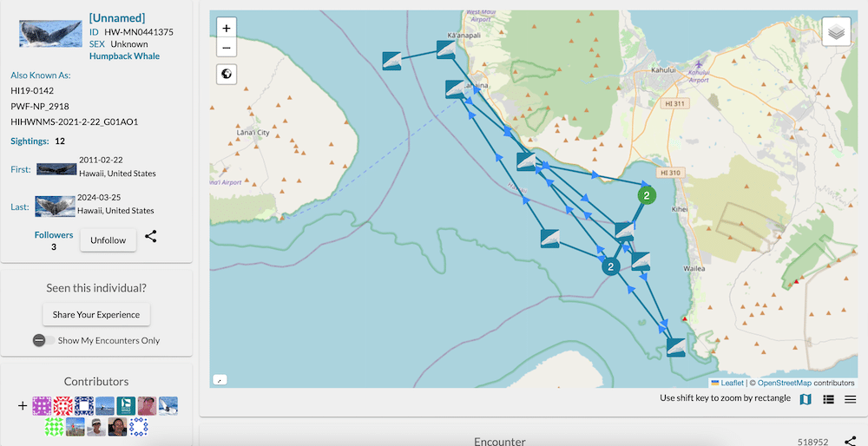
Task: Click the globe reset-view map button
Action: (227, 74)
